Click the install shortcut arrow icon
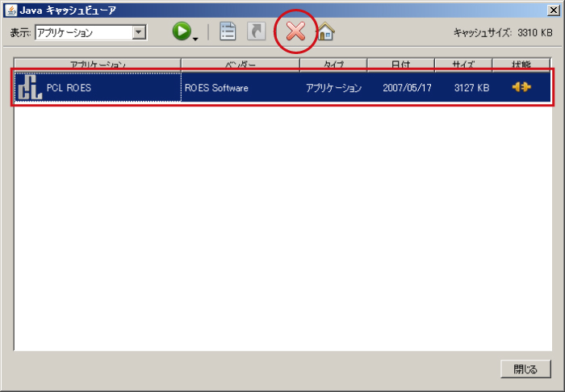This screenshot has width=565, height=392. [x=256, y=32]
